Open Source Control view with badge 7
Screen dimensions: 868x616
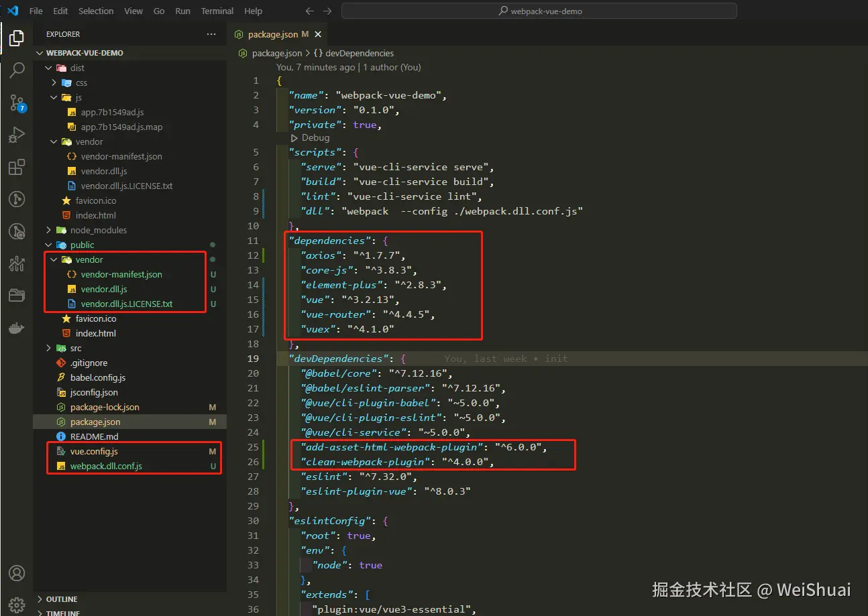16,103
